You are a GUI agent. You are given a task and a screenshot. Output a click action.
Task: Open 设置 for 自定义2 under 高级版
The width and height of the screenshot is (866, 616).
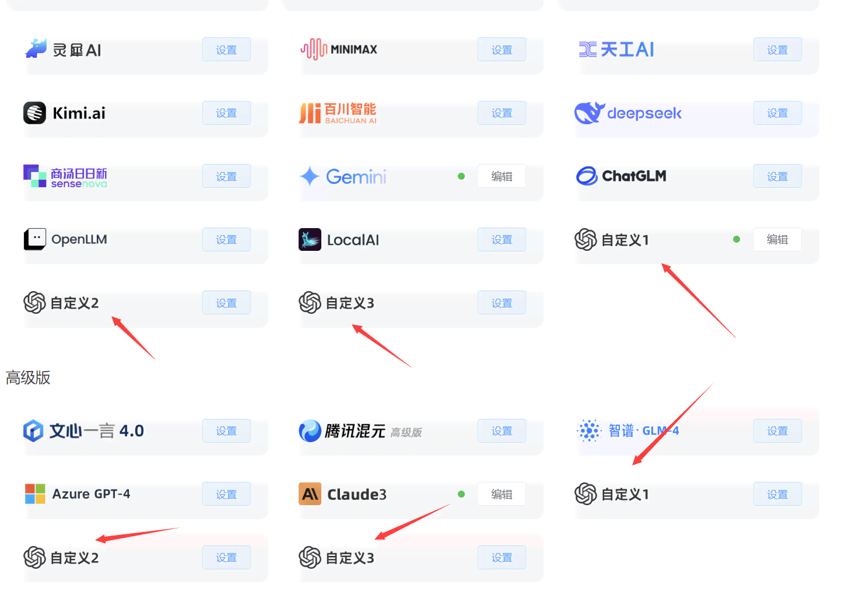226,558
